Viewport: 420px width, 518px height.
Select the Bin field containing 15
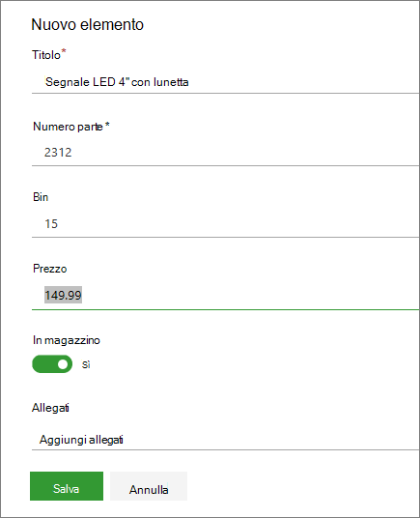pos(225,223)
